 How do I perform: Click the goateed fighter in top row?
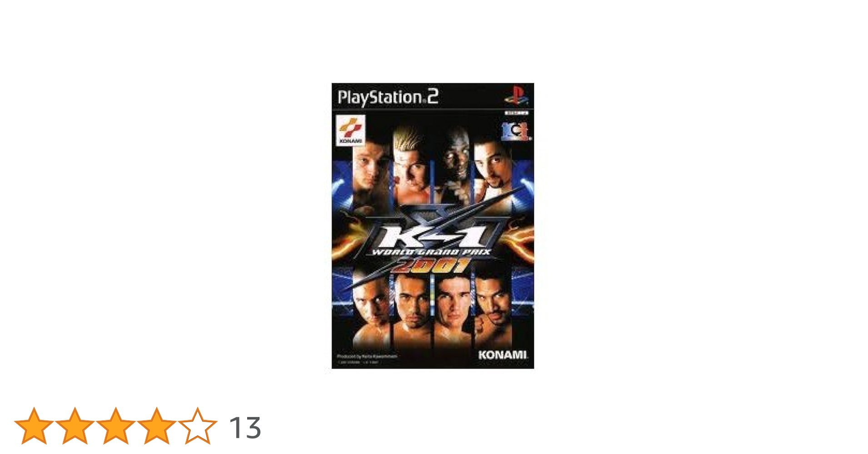pyautogui.click(x=492, y=170)
